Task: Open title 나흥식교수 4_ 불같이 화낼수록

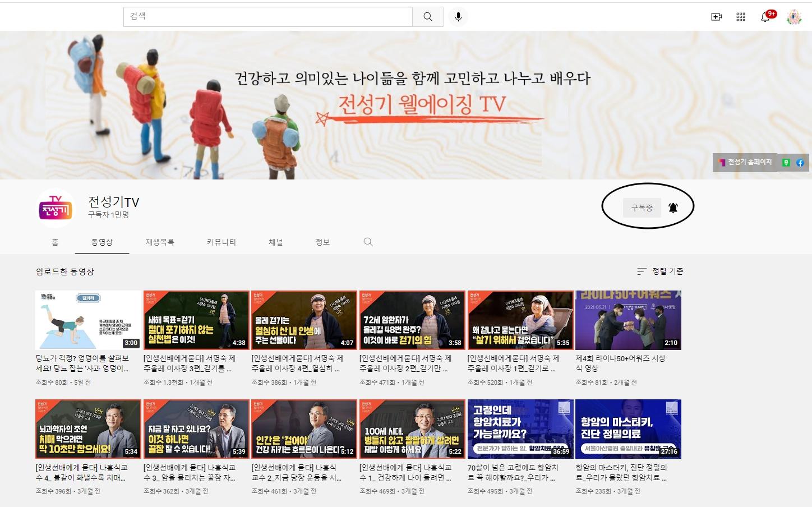Action: [x=81, y=472]
